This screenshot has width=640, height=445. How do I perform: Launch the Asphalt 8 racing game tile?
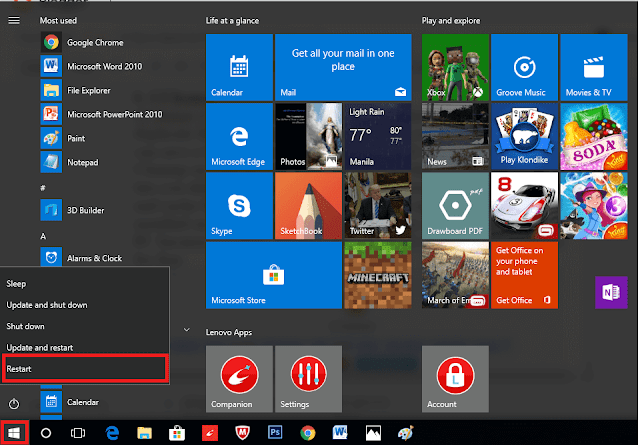524,206
